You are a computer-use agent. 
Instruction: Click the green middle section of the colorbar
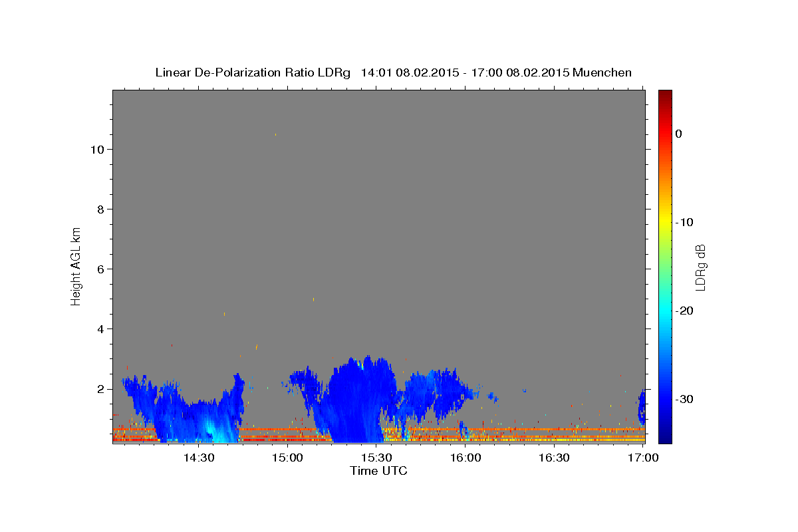(x=665, y=266)
